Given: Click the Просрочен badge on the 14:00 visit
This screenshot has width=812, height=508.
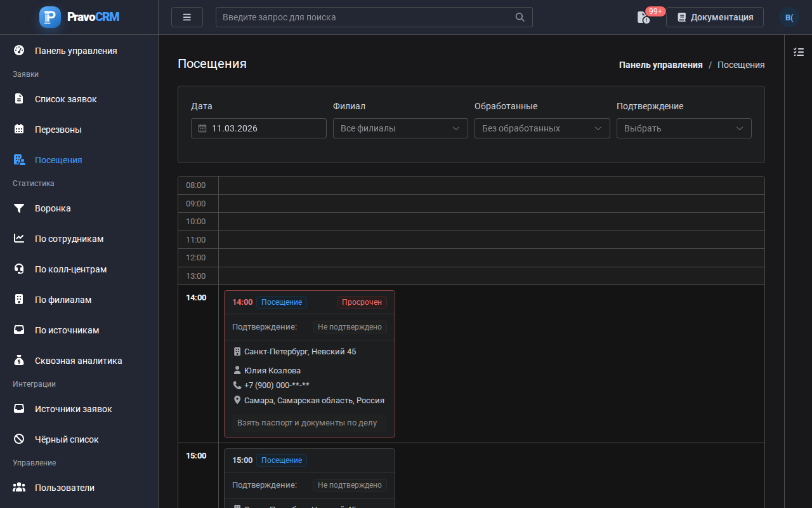Looking at the screenshot, I should point(362,302).
